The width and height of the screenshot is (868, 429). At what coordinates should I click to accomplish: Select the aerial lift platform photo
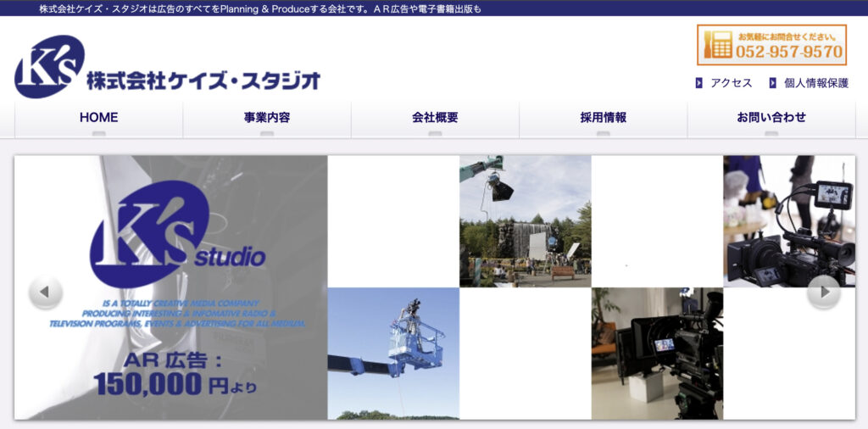point(393,353)
